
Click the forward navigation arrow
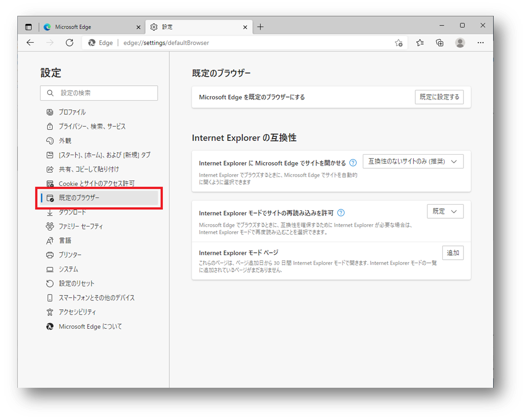pos(50,43)
